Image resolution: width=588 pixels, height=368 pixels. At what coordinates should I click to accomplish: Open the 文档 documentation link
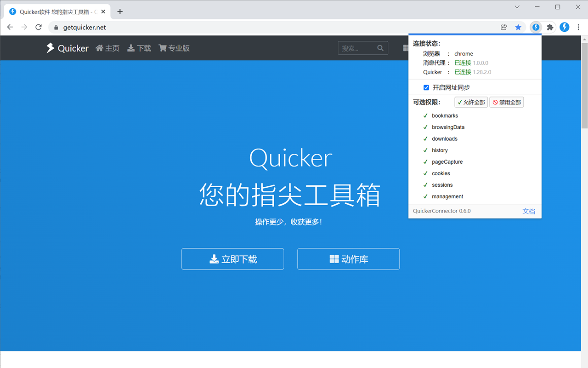pos(529,211)
